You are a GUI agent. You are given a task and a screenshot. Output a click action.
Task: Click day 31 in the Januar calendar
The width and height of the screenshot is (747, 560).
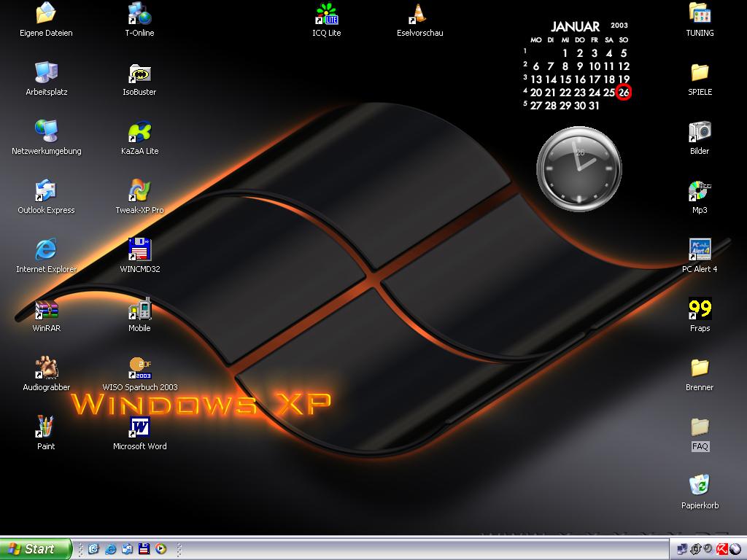(x=594, y=105)
